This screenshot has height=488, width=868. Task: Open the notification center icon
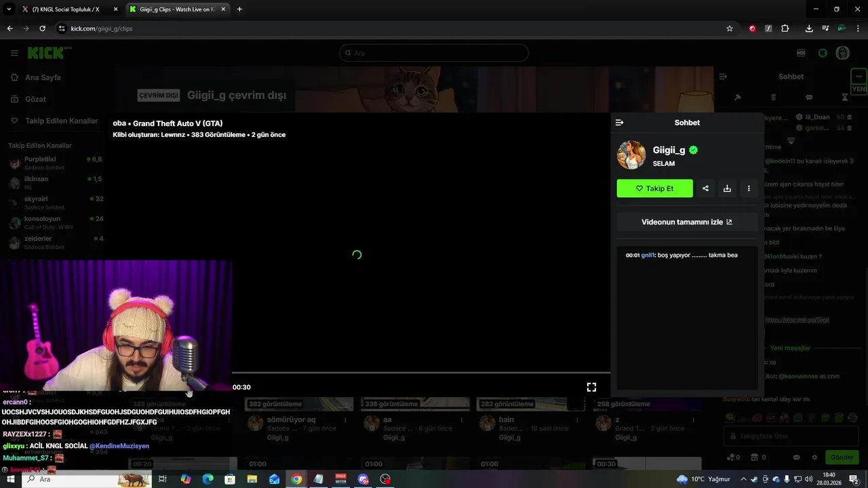click(x=854, y=479)
